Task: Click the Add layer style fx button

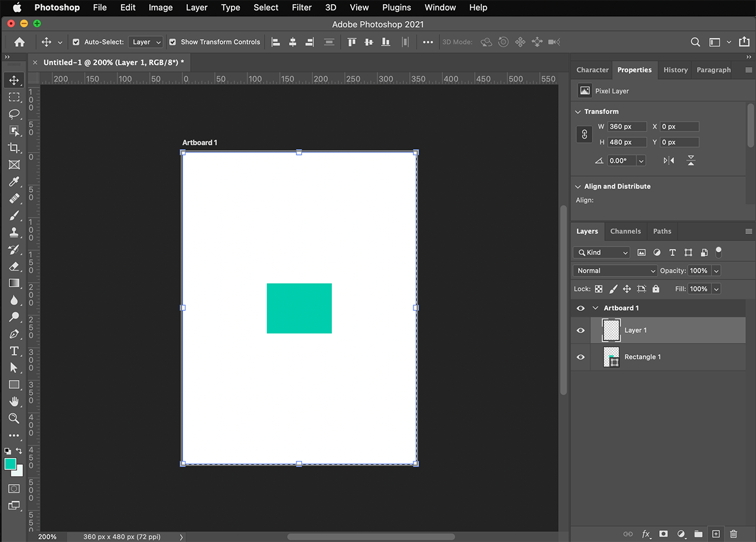Action: coord(646,534)
